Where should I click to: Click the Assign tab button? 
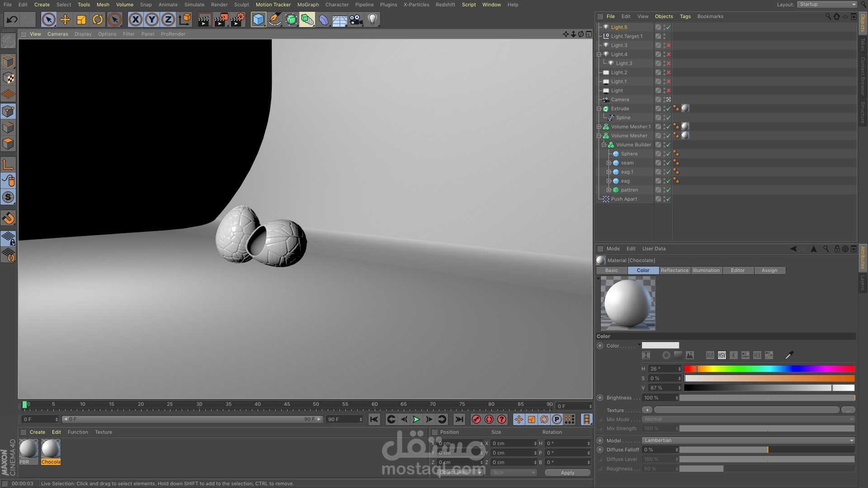[769, 270]
